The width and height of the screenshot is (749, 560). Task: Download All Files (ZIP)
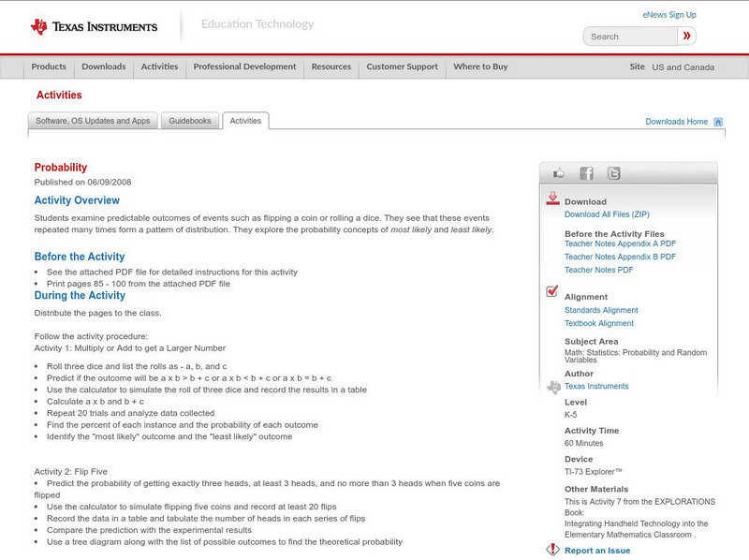click(x=607, y=214)
